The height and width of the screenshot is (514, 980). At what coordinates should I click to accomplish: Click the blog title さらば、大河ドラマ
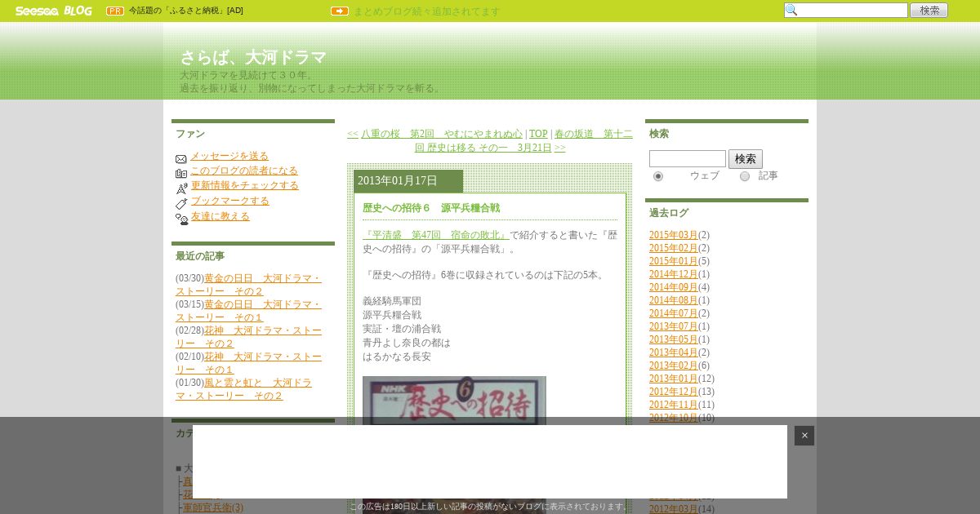pyautogui.click(x=253, y=58)
